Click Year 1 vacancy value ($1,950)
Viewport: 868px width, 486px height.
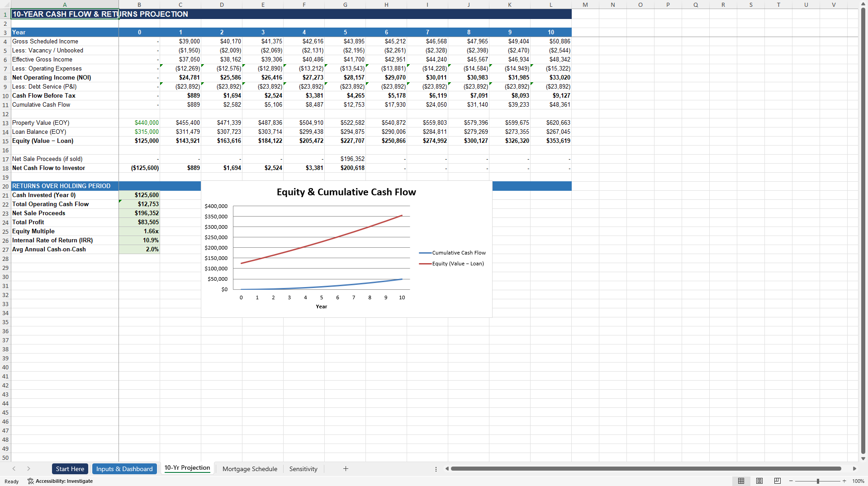(x=180, y=50)
